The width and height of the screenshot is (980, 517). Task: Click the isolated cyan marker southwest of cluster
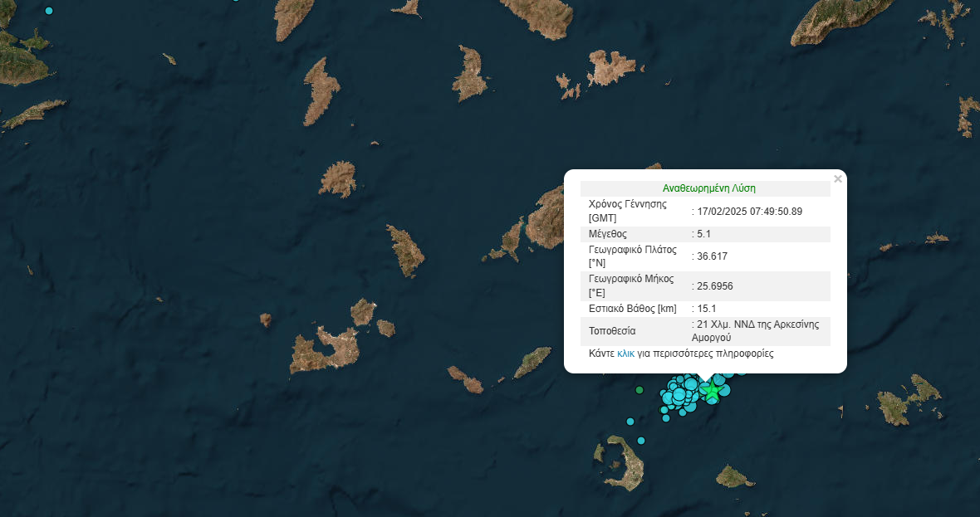[630, 422]
